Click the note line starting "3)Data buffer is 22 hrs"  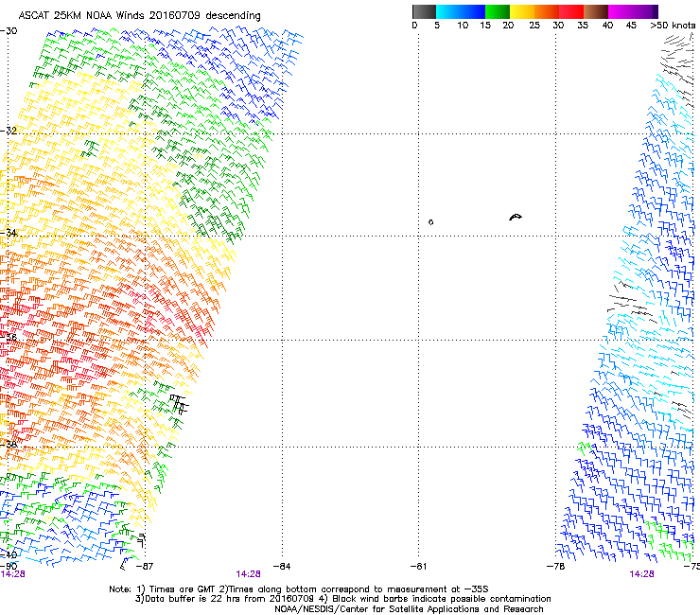point(342,599)
